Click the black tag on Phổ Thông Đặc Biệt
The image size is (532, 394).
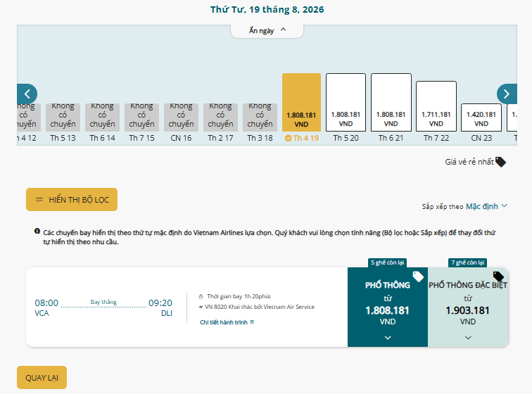[x=498, y=277]
